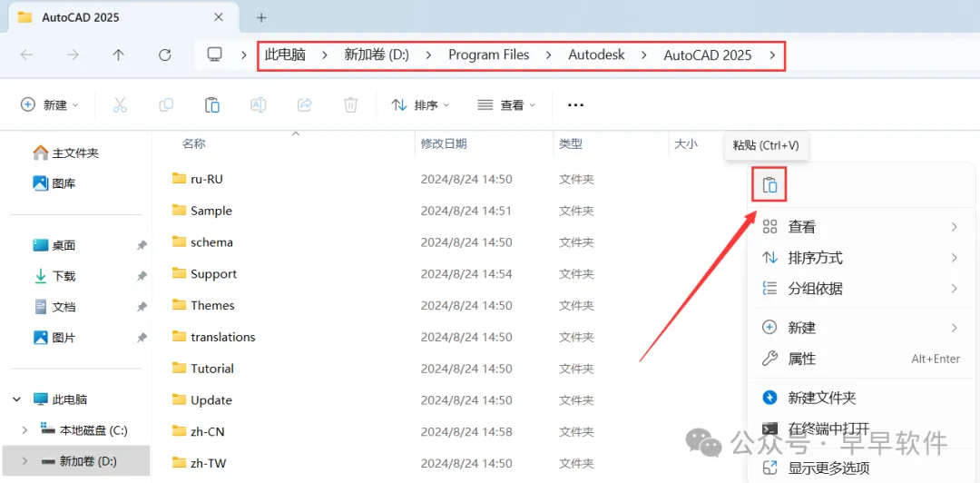Sort by 名称 column header
Image resolution: width=980 pixels, height=483 pixels.
pyautogui.click(x=194, y=143)
